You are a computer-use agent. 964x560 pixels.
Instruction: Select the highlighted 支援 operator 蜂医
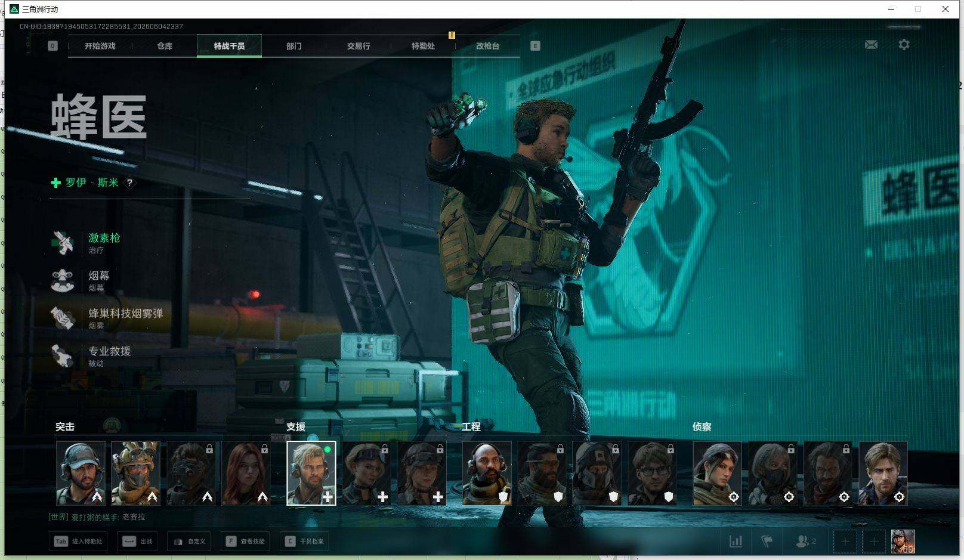coord(311,473)
